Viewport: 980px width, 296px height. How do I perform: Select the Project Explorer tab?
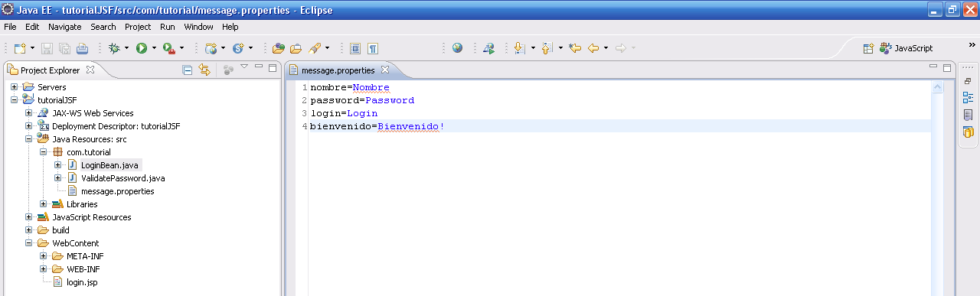(50, 70)
